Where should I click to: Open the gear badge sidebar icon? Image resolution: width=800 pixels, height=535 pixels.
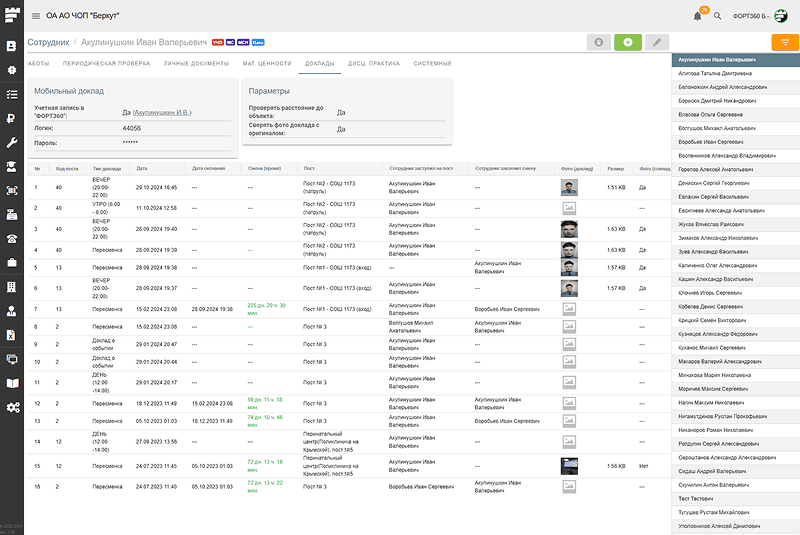(x=12, y=70)
